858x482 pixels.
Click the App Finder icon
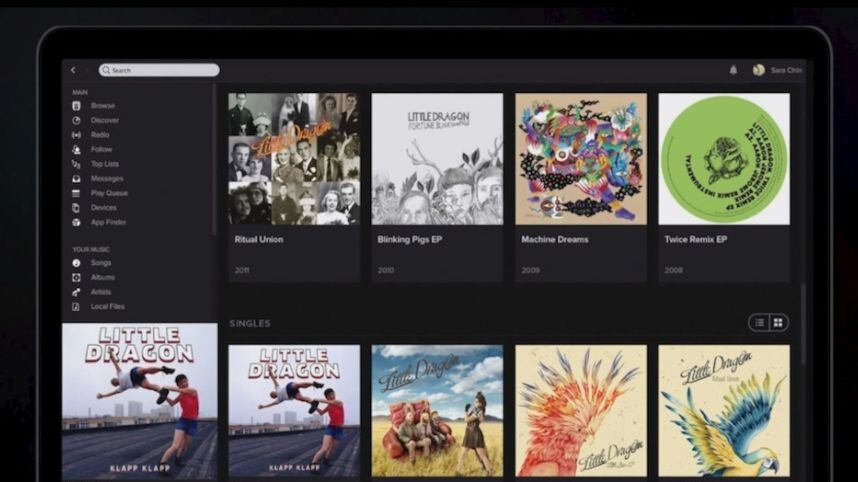[76, 222]
